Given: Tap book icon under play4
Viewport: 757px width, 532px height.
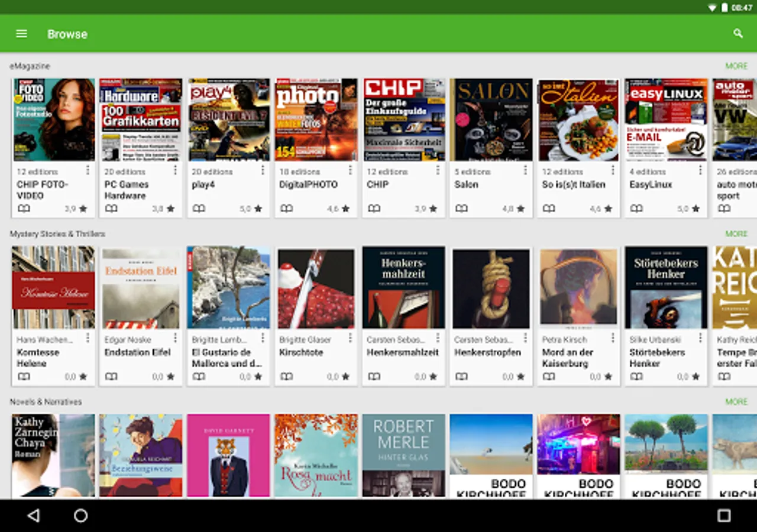Looking at the screenshot, I should (199, 209).
